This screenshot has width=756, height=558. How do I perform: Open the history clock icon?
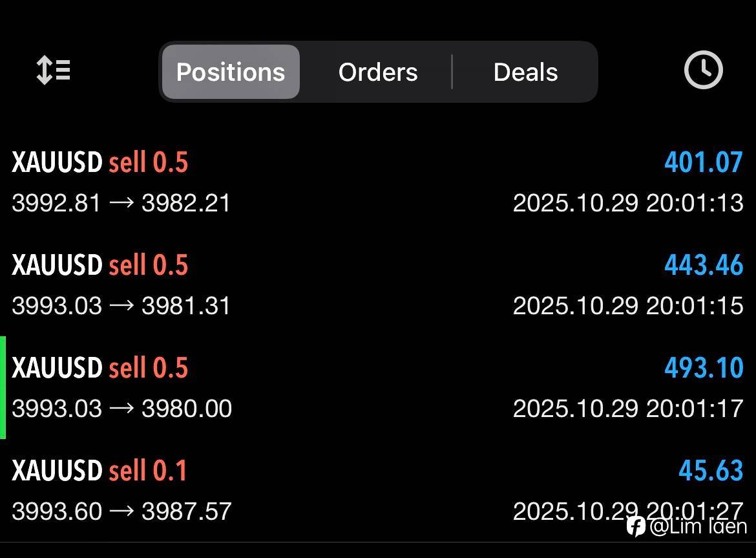(x=703, y=70)
